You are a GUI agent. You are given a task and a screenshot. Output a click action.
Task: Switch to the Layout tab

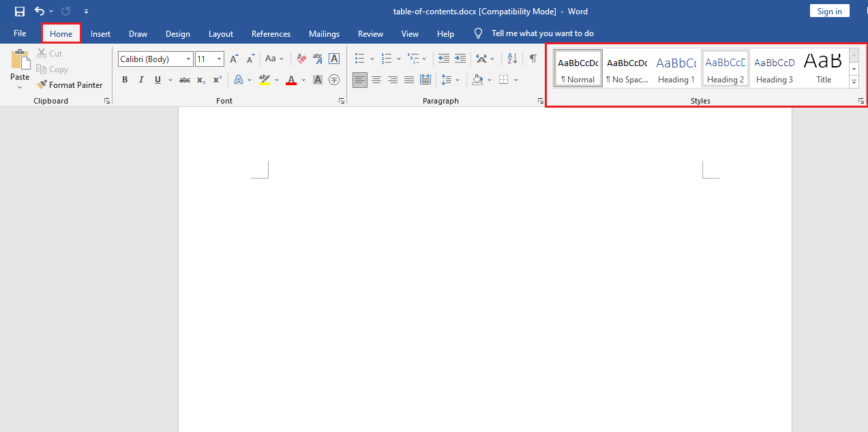[x=221, y=33]
